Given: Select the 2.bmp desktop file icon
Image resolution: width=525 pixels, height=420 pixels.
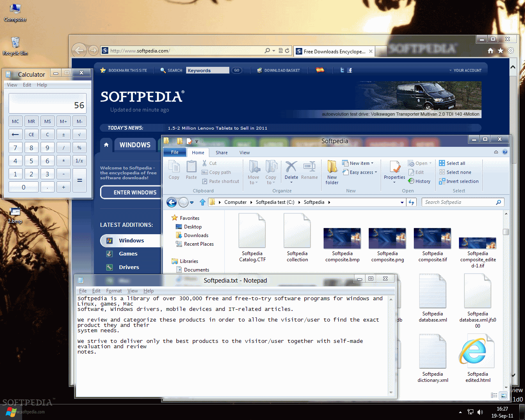Looking at the screenshot, I should tap(15, 215).
